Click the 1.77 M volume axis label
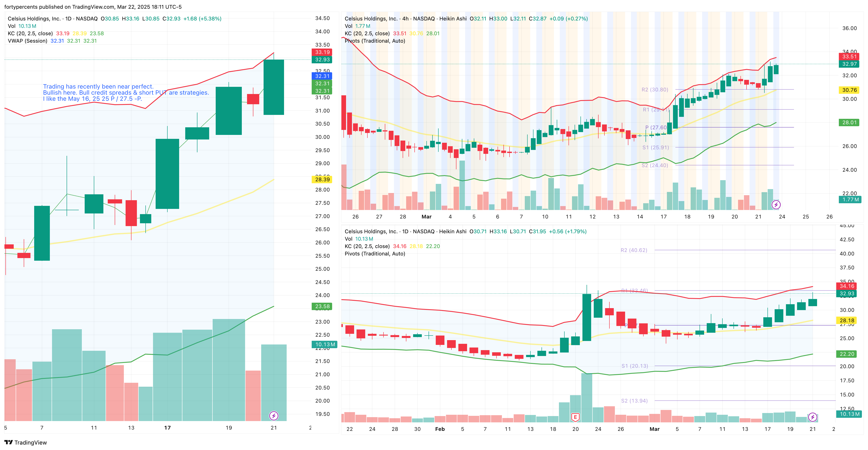Screen dimensions: 868x450 tap(850, 199)
